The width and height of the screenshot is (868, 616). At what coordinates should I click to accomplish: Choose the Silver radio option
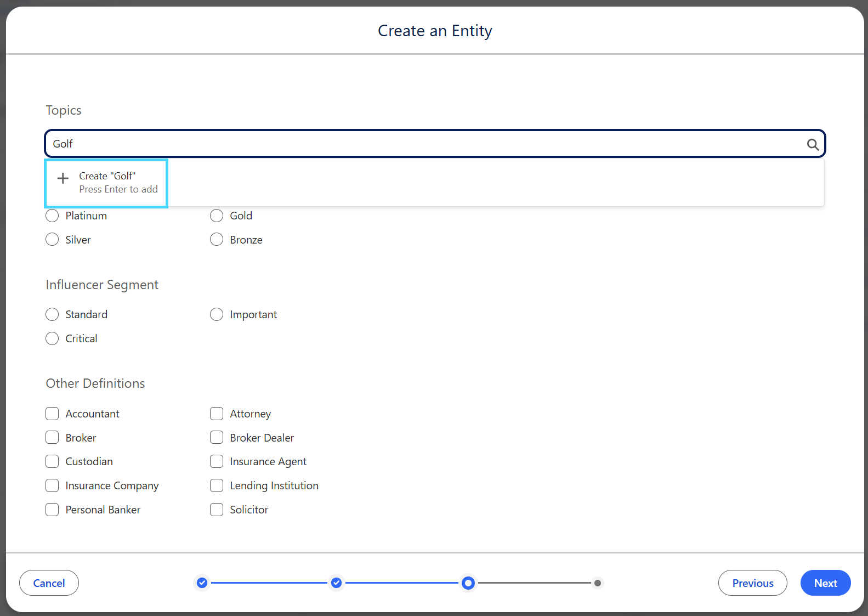pyautogui.click(x=52, y=240)
